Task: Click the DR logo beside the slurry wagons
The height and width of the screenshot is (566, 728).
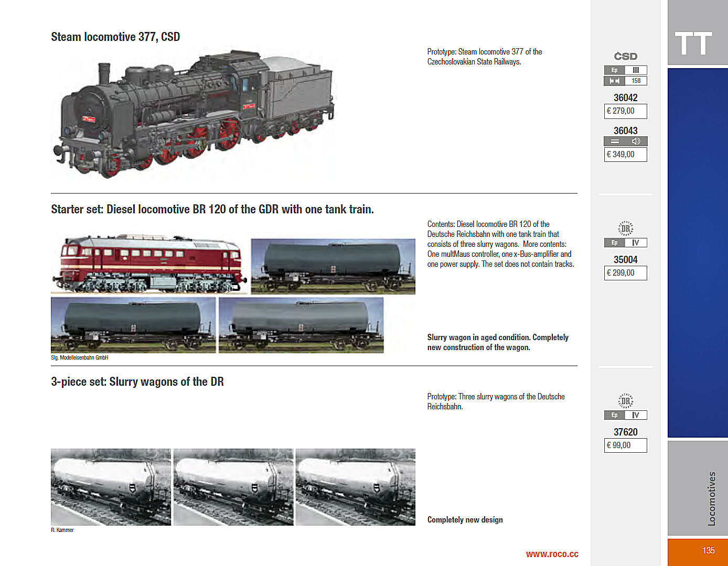Action: pyautogui.click(x=625, y=401)
